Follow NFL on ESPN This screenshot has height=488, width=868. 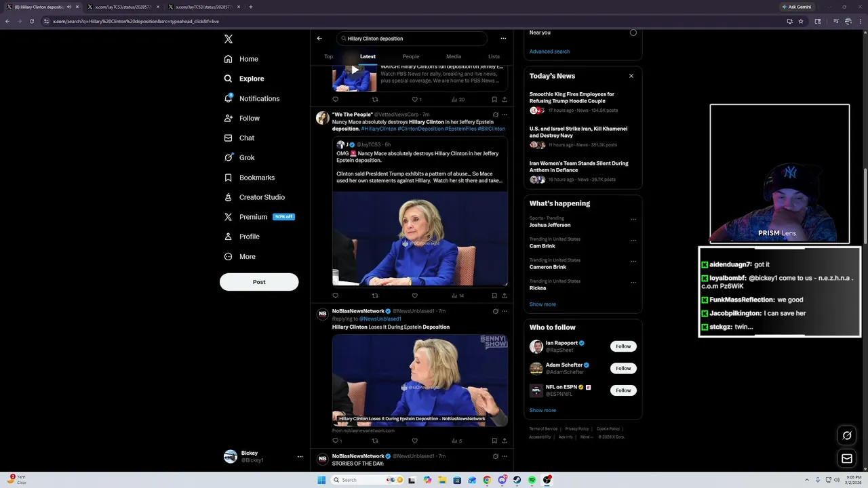tap(623, 390)
